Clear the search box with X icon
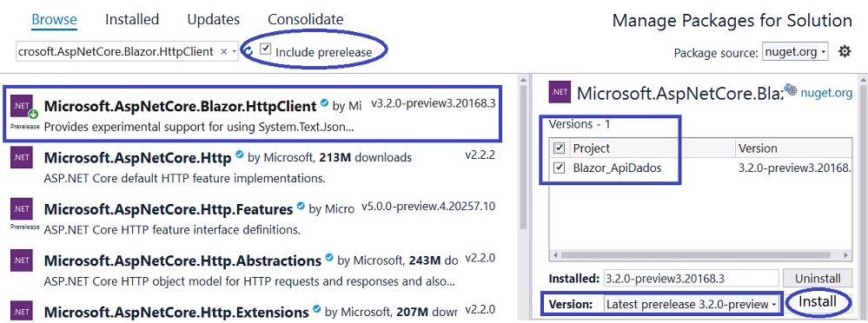Viewport: 868px width, 323px height. pos(223,51)
